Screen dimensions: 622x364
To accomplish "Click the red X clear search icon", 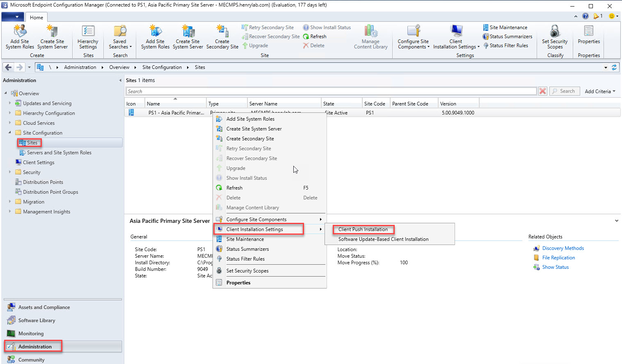I will (542, 91).
